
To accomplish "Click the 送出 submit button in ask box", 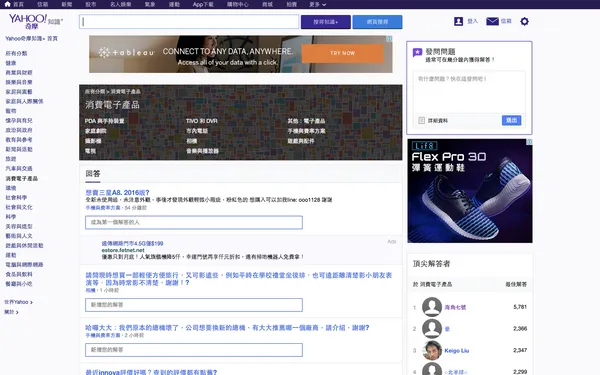I will [512, 121].
